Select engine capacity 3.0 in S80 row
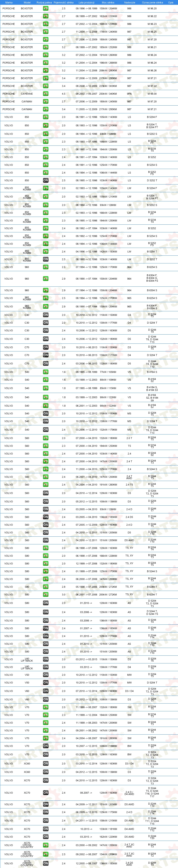This screenshot has height=868, width=178. coord(64,594)
